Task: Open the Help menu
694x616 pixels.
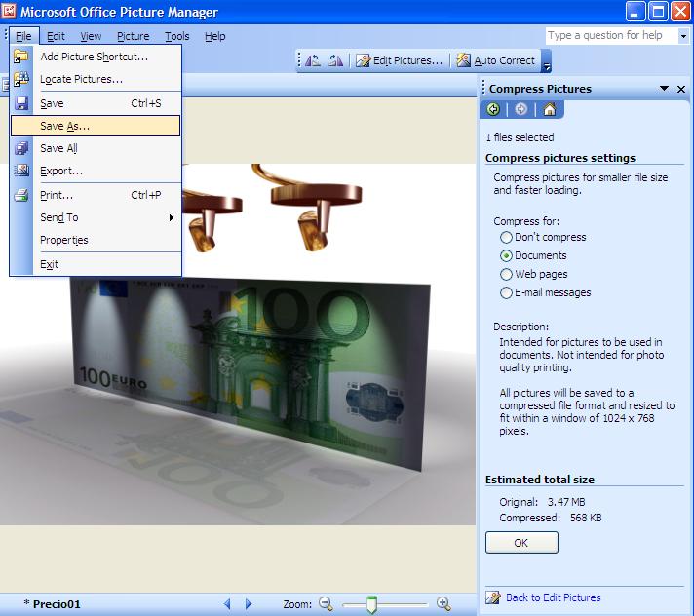Action: click(x=215, y=36)
